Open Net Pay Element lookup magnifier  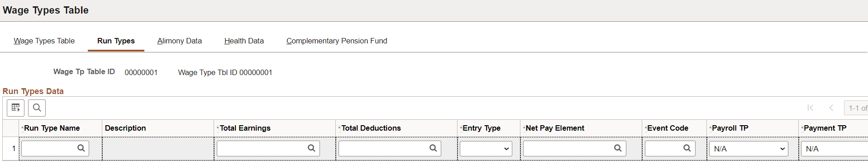618,148
